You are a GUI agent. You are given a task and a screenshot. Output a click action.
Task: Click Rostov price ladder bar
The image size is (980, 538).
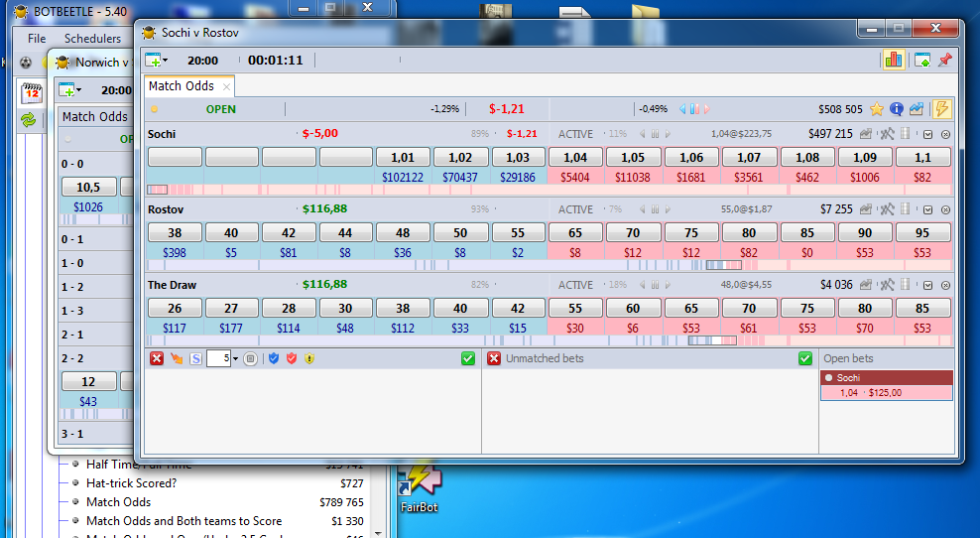click(x=550, y=265)
